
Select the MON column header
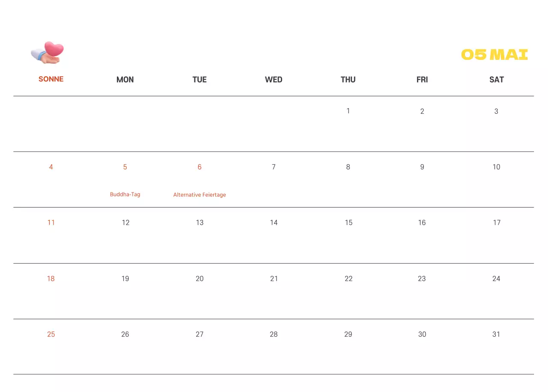coord(125,80)
